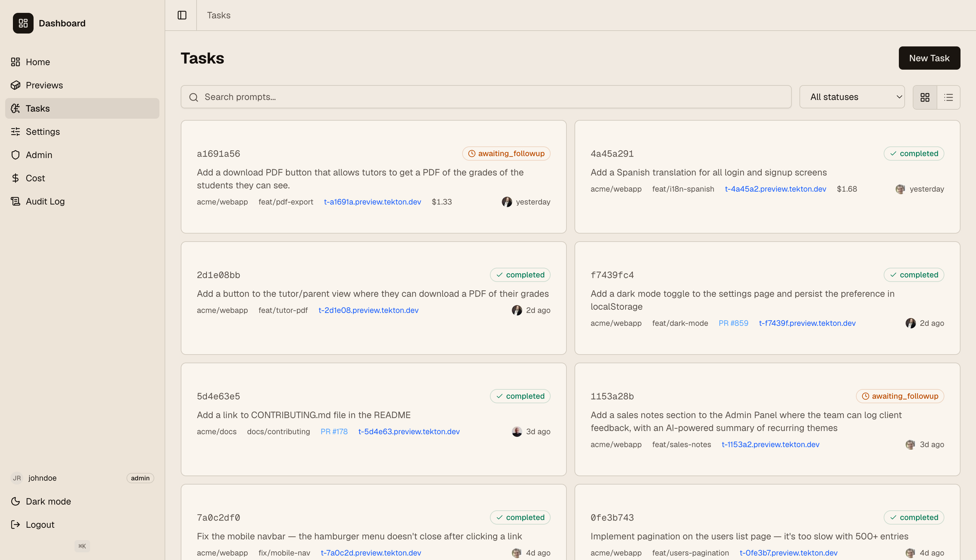Open the Previews page from sidebar
The image size is (976, 560).
coord(44,85)
